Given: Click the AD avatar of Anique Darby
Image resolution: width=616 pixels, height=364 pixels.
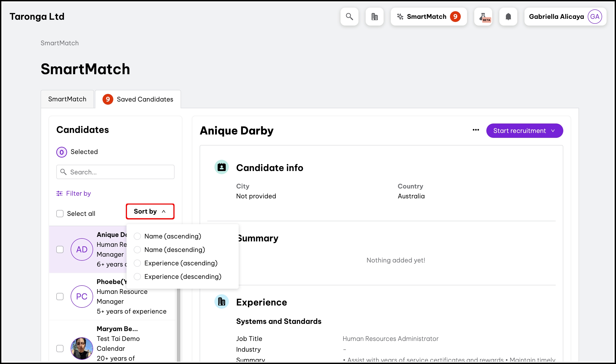Looking at the screenshot, I should 82,249.
